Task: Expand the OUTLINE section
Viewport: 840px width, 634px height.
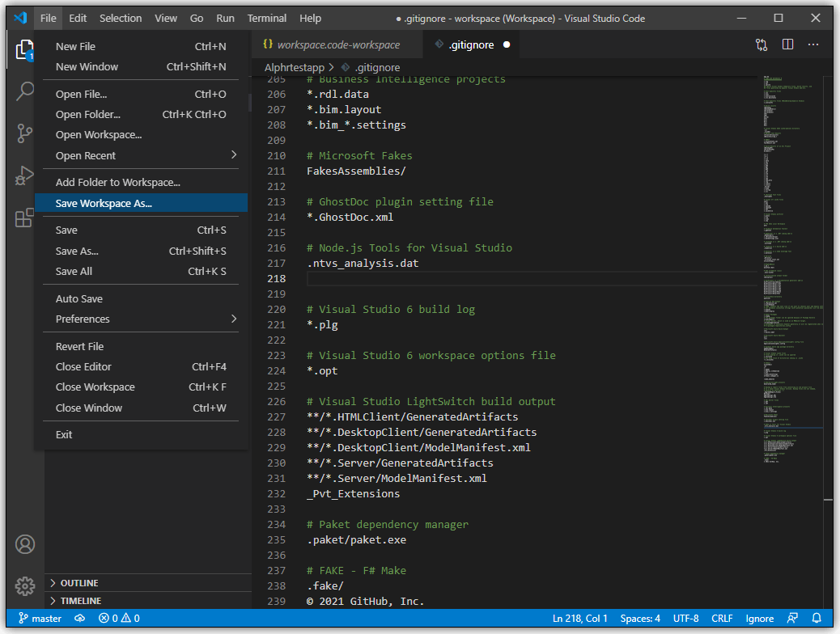Action: coord(79,583)
